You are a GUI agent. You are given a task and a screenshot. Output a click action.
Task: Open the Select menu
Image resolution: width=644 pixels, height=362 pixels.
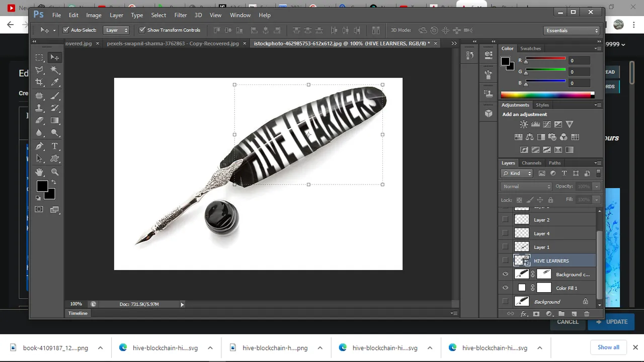click(x=158, y=15)
